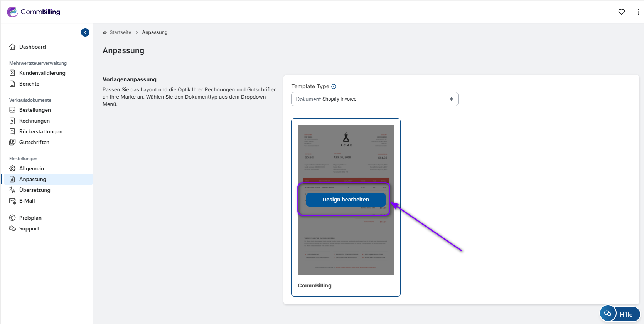Click the dropdown up-down arrows
Screen dimensions: 644x324
coord(452,99)
